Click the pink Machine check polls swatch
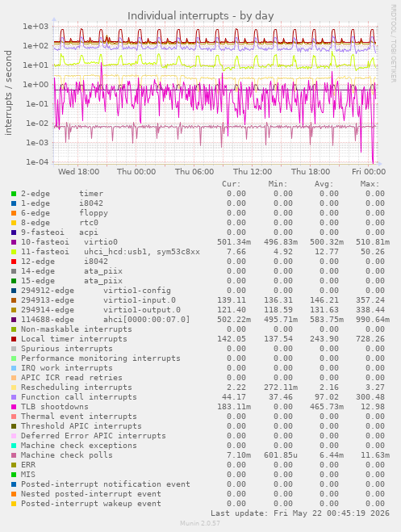Viewport: 401px width, 532px height. [14, 455]
